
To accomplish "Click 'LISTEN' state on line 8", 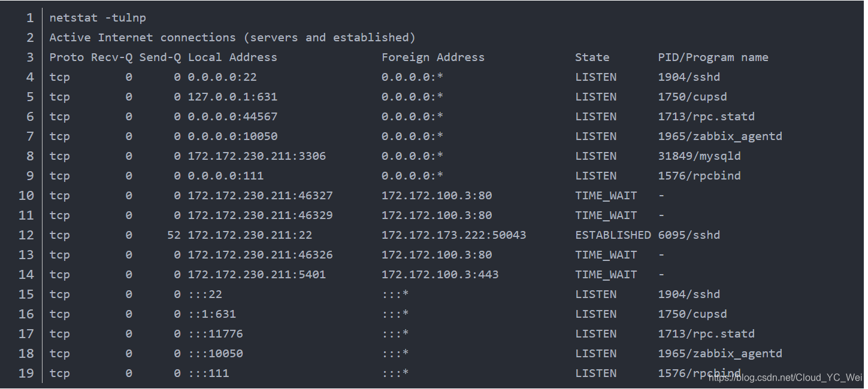I will click(595, 156).
